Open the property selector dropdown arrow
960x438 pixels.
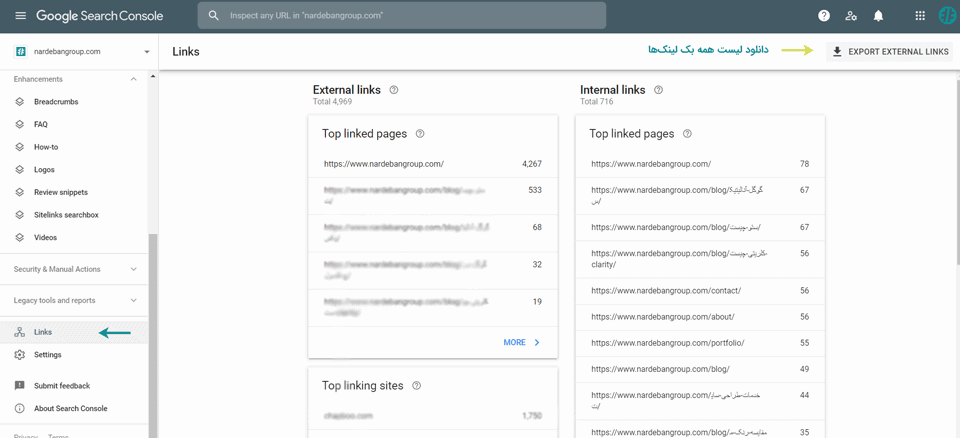146,52
